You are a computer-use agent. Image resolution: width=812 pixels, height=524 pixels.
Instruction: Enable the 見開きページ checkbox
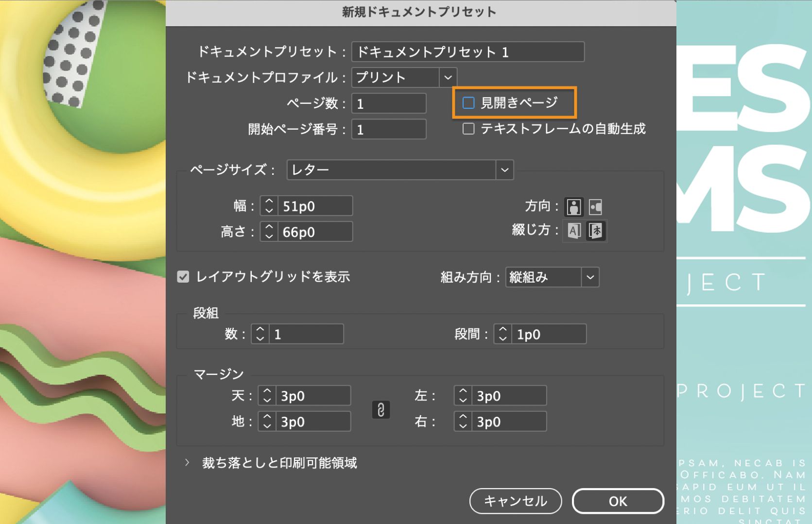click(x=468, y=103)
